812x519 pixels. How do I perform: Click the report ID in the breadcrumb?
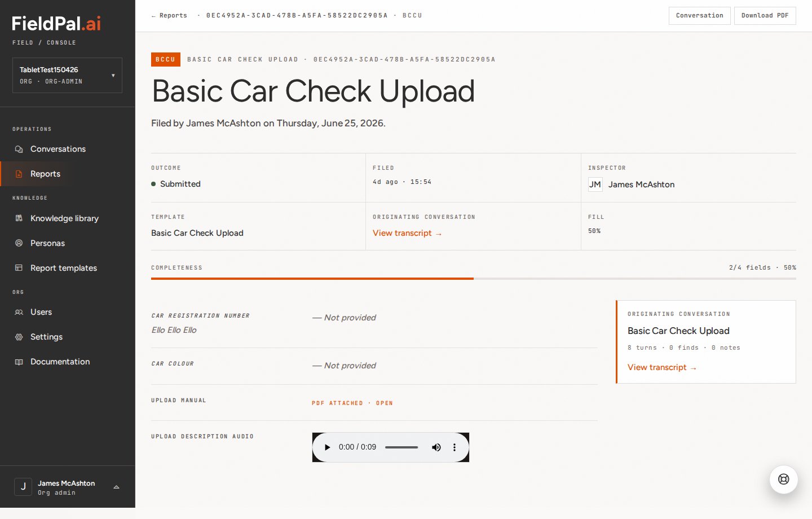[297, 16]
